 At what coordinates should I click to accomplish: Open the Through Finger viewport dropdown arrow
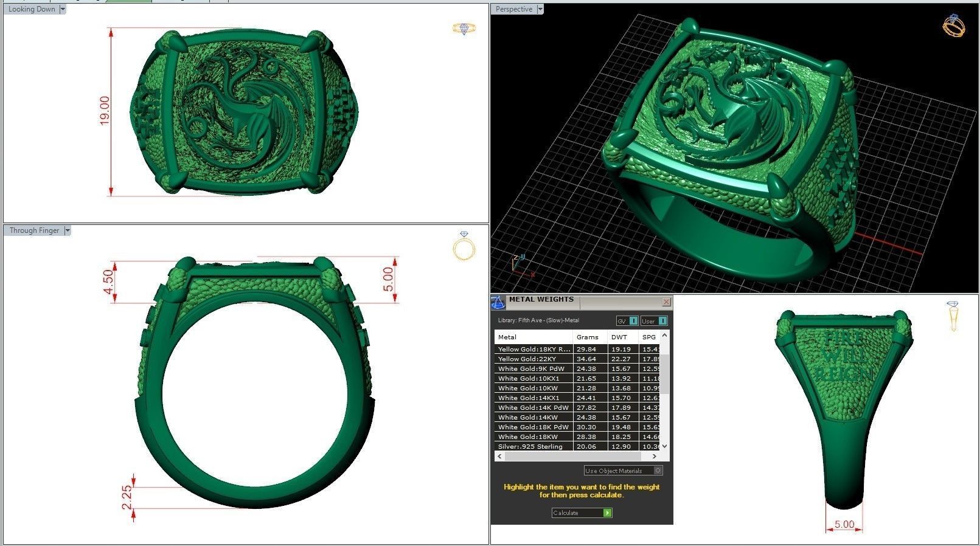(68, 230)
